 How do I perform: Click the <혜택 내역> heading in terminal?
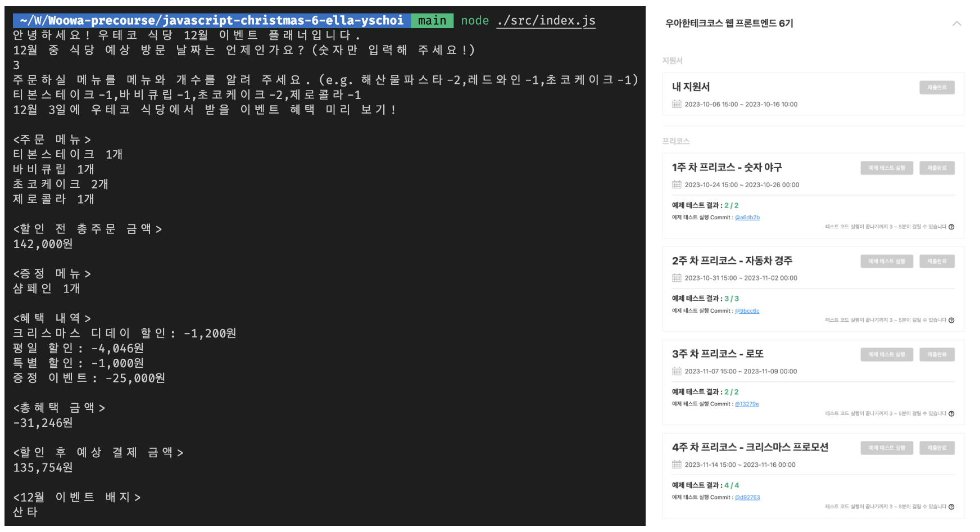click(x=52, y=318)
